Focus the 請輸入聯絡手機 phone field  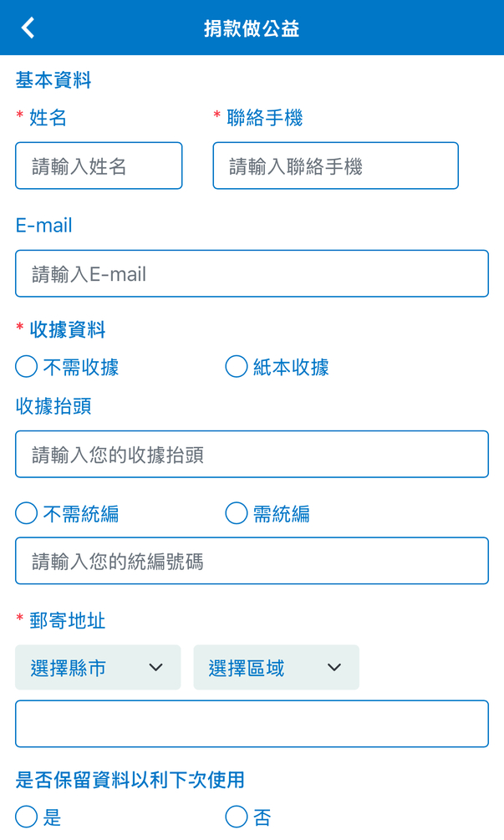click(x=335, y=165)
